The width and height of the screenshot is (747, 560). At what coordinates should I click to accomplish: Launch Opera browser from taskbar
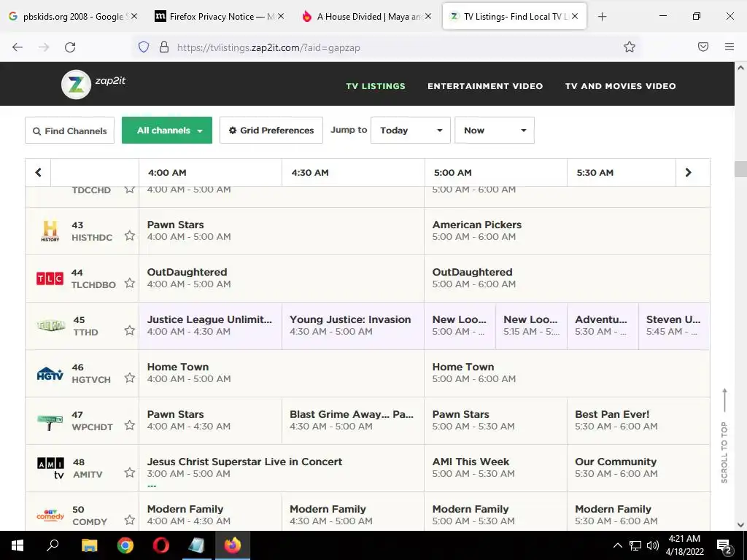tap(161, 545)
